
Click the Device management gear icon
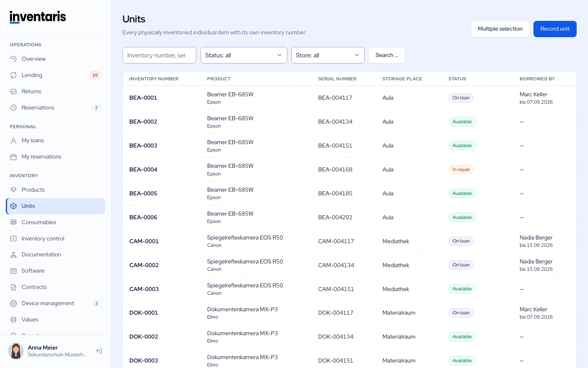click(x=13, y=303)
